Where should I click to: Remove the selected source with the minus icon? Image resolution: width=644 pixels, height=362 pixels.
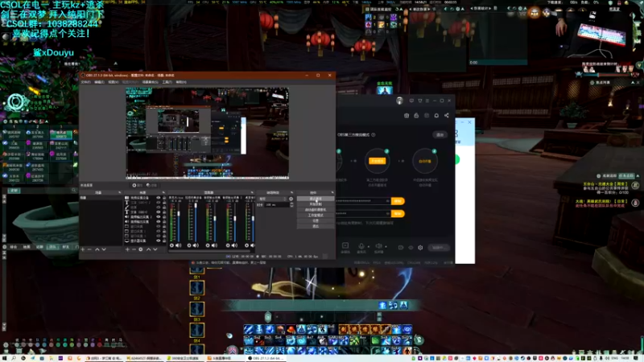click(134, 249)
